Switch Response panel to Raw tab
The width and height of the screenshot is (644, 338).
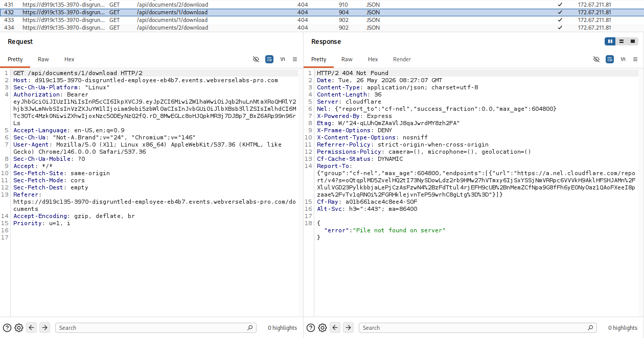point(347,59)
